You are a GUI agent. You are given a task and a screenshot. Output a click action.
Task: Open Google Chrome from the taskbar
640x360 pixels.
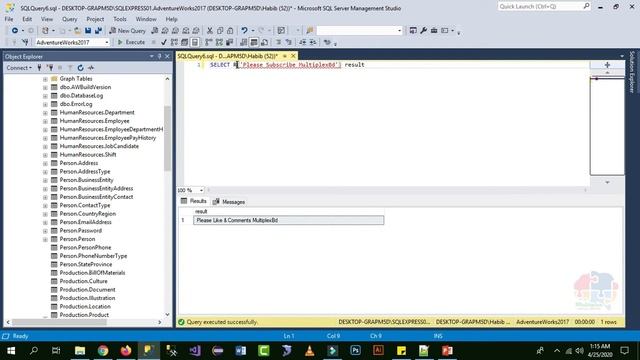click(103, 351)
